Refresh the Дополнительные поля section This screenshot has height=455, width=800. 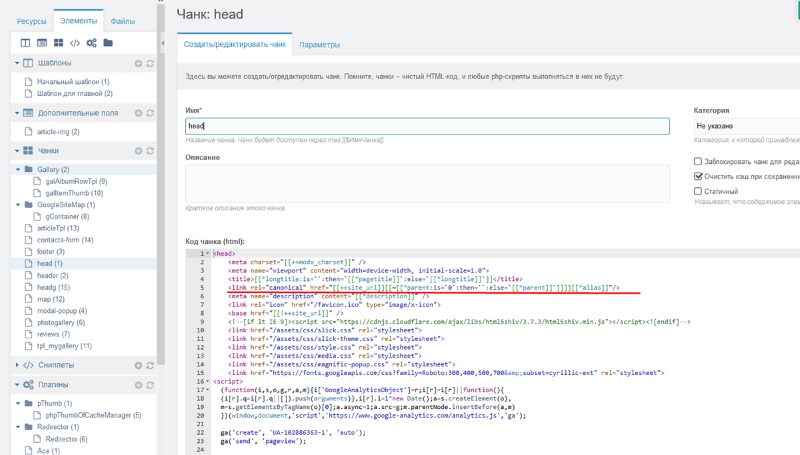[150, 113]
